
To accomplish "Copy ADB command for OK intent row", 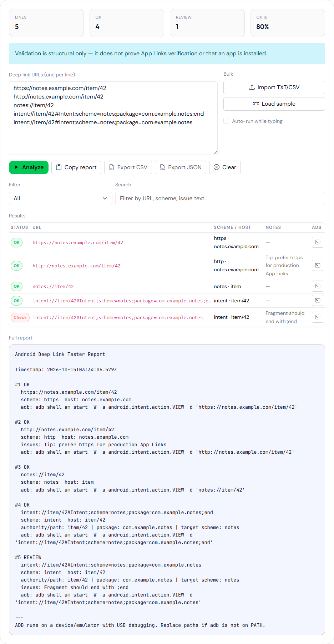I will point(317,300).
